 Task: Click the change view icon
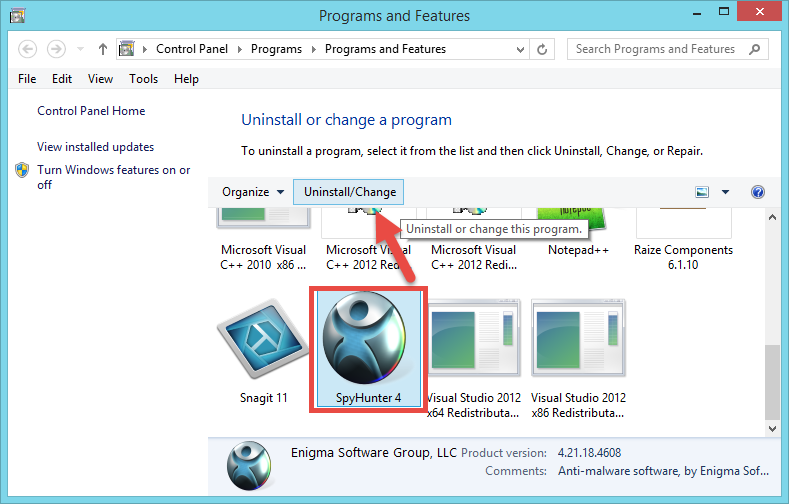pyautogui.click(x=702, y=192)
